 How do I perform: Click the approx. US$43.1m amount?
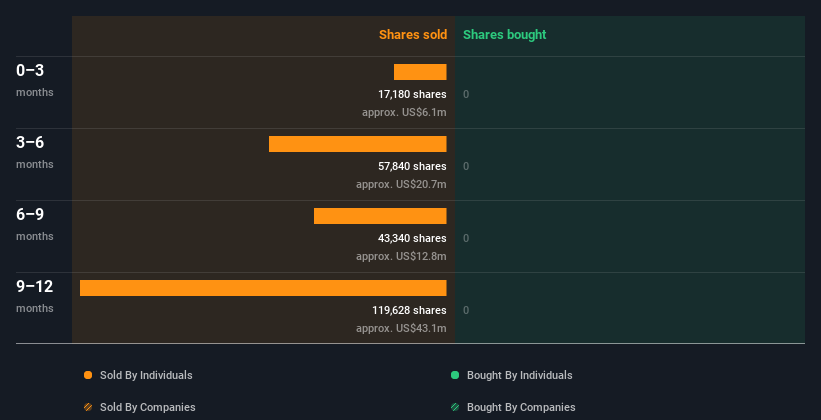[402, 328]
